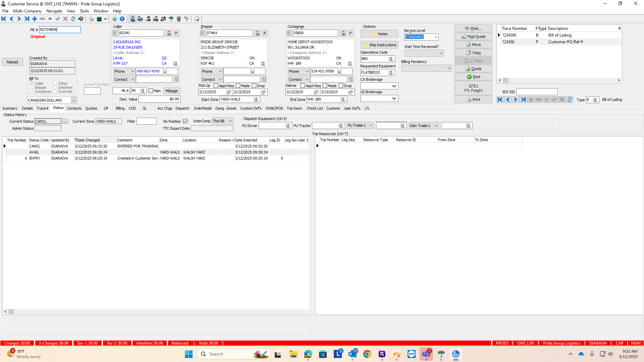
Task: Click the status history horizontal scrollbar thumb
Action: pyautogui.click(x=11, y=312)
